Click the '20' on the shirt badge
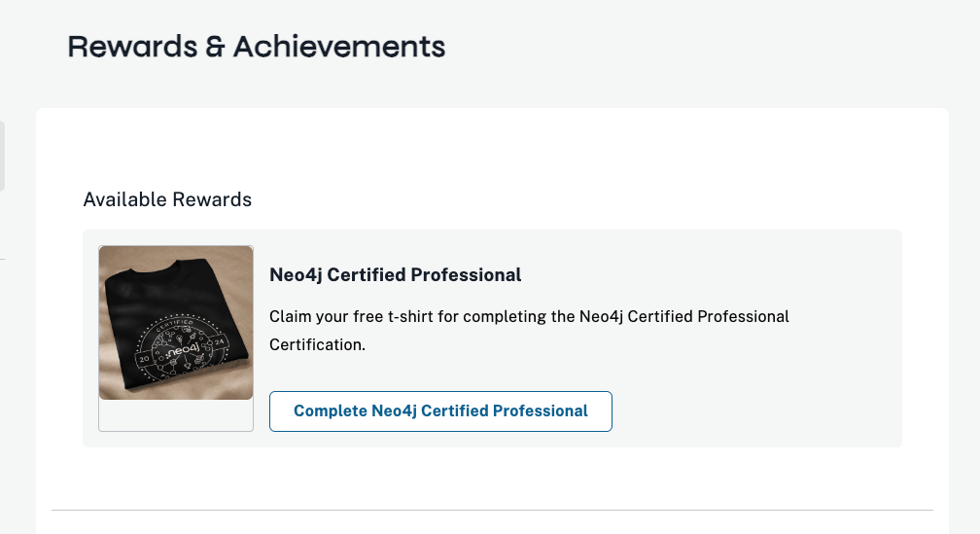980x534 pixels. (144, 359)
